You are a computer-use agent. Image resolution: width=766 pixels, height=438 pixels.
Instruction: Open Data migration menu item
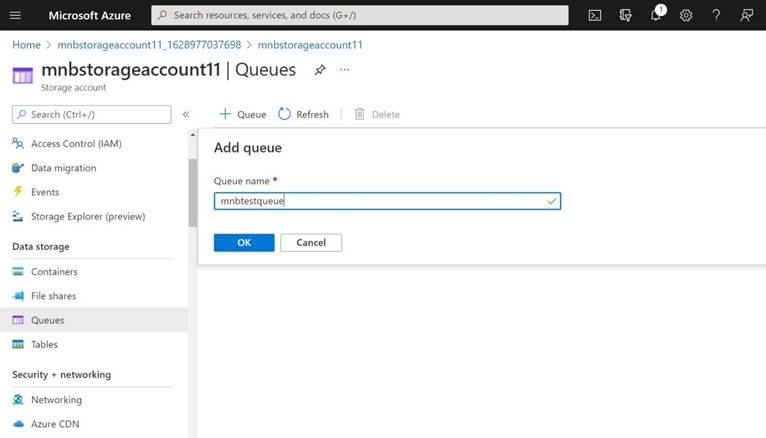(94, 168)
